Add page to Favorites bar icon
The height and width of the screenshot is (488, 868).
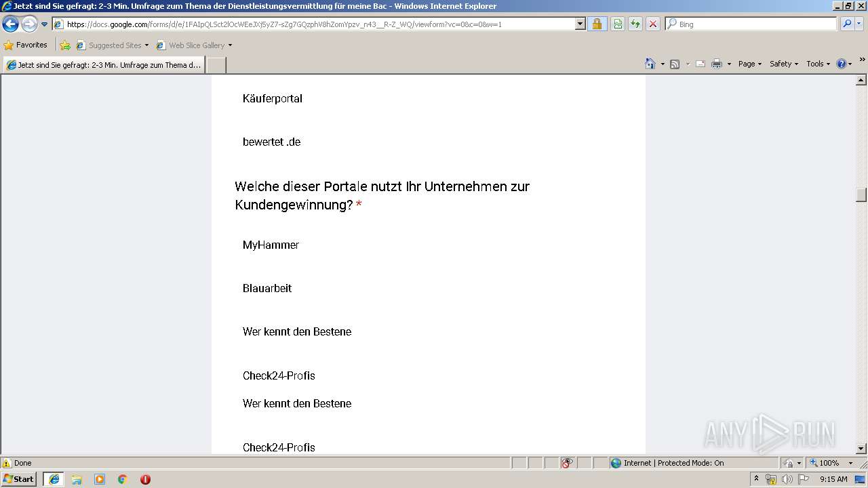(x=65, y=45)
